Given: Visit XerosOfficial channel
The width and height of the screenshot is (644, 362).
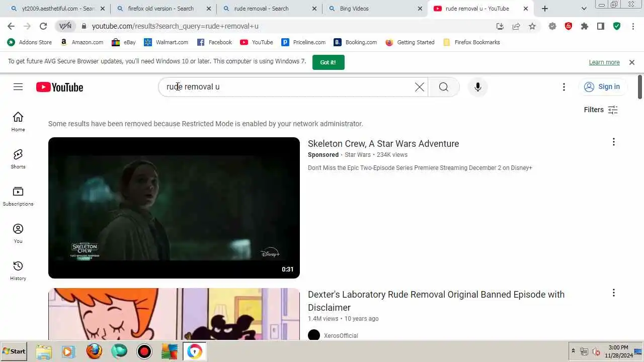Looking at the screenshot, I should pos(341,335).
